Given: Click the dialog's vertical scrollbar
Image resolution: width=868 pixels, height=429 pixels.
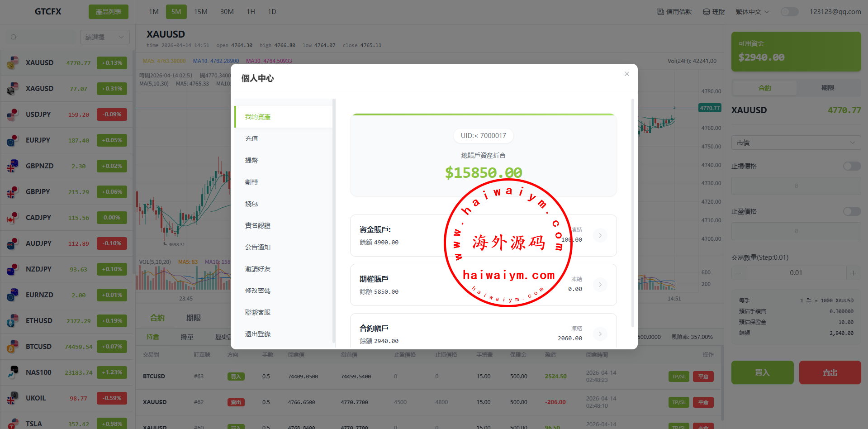Looking at the screenshot, I should 632,213.
